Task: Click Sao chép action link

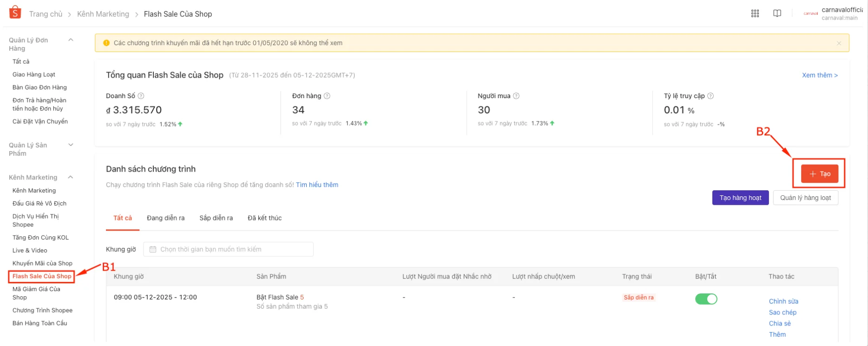Action: pos(783,313)
